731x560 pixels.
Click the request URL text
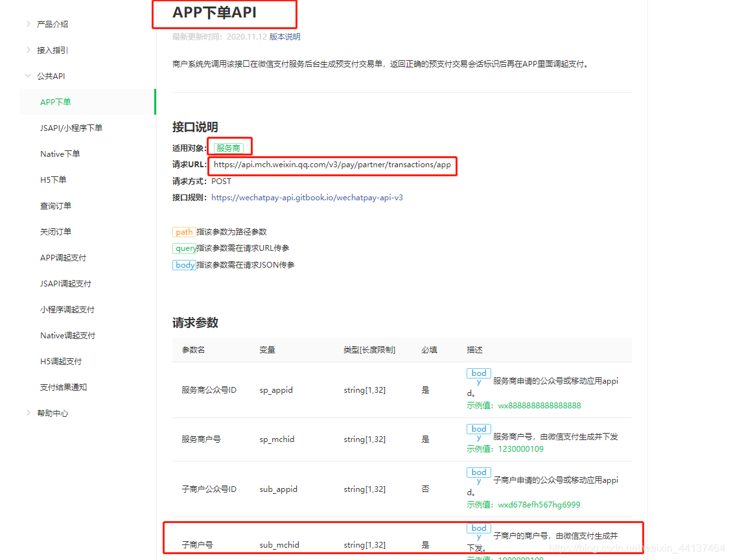click(x=332, y=165)
